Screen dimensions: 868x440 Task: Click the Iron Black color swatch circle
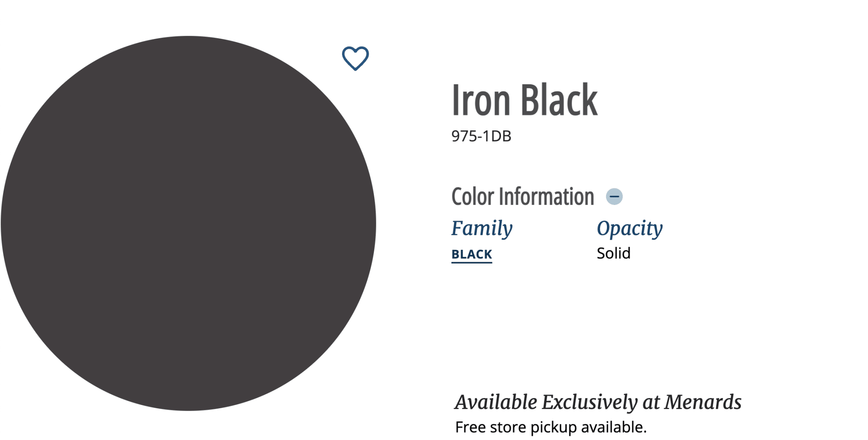point(188,223)
